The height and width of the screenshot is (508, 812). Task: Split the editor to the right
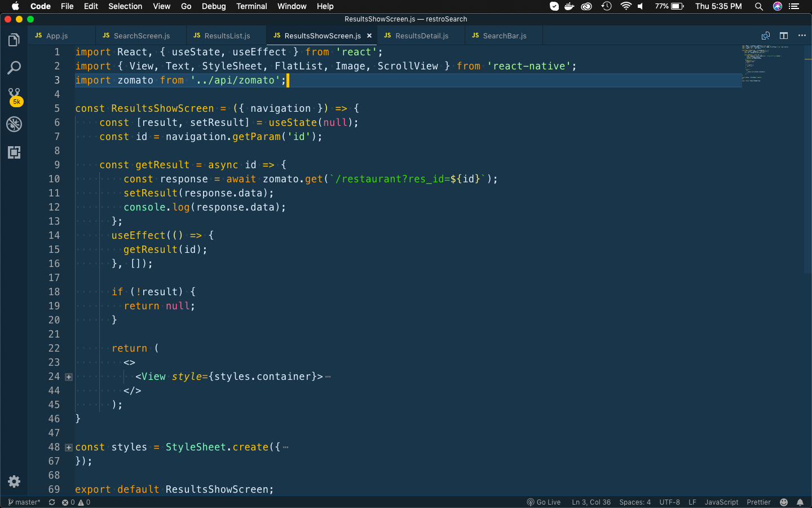click(784, 36)
